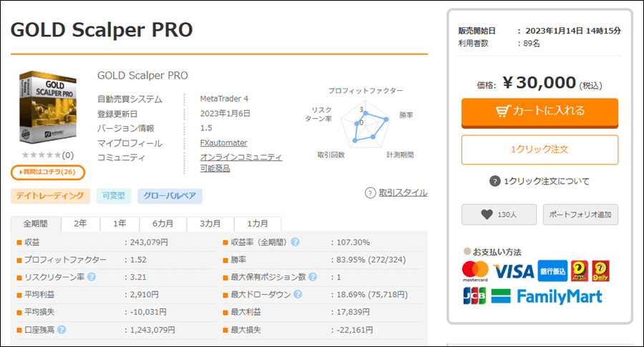The image size is (644, 347).
Task: Click help icon next to リスクリターン率
Action: coord(92,277)
